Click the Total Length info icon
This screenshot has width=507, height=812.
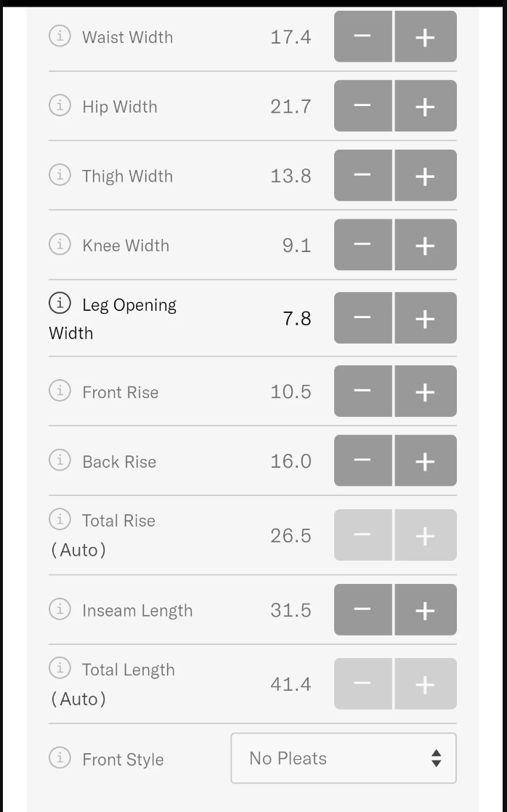click(x=60, y=668)
